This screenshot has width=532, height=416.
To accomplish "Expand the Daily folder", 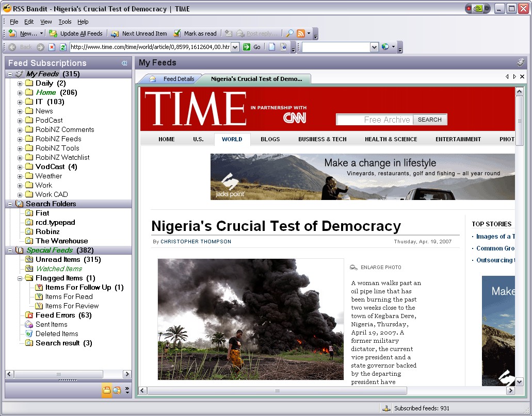I will 20,84.
